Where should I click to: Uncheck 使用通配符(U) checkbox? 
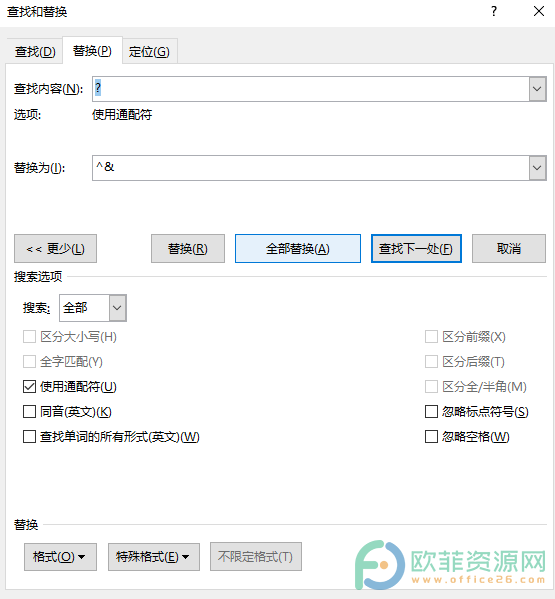(29, 387)
